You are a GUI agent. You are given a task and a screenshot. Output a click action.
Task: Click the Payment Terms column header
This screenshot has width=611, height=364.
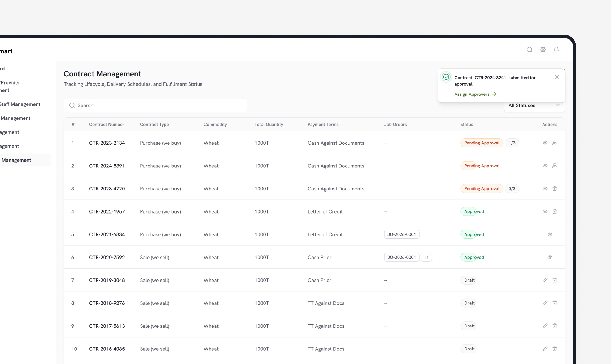pos(323,125)
